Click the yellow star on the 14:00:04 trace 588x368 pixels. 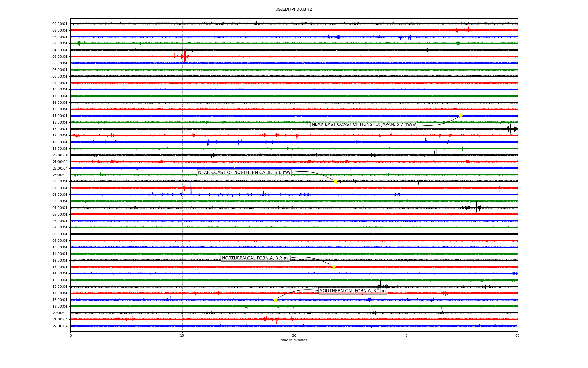pyautogui.click(x=460, y=116)
